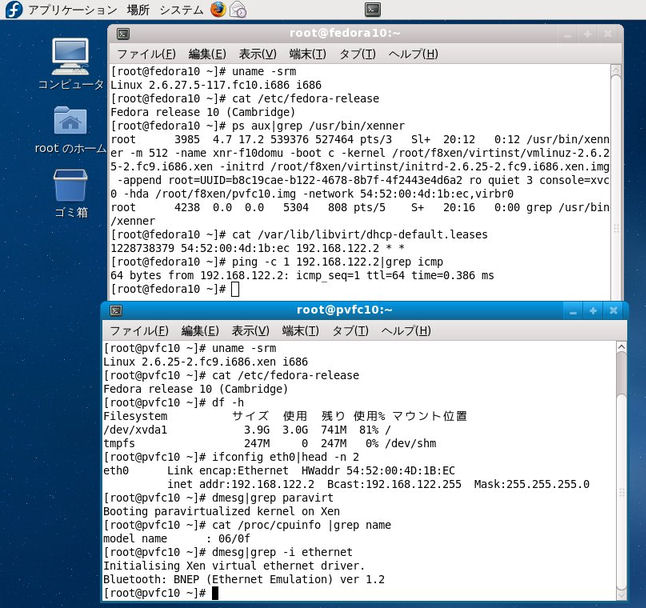Open the コンピュータ desktop icon
The height and width of the screenshot is (608, 646).
pos(70,65)
